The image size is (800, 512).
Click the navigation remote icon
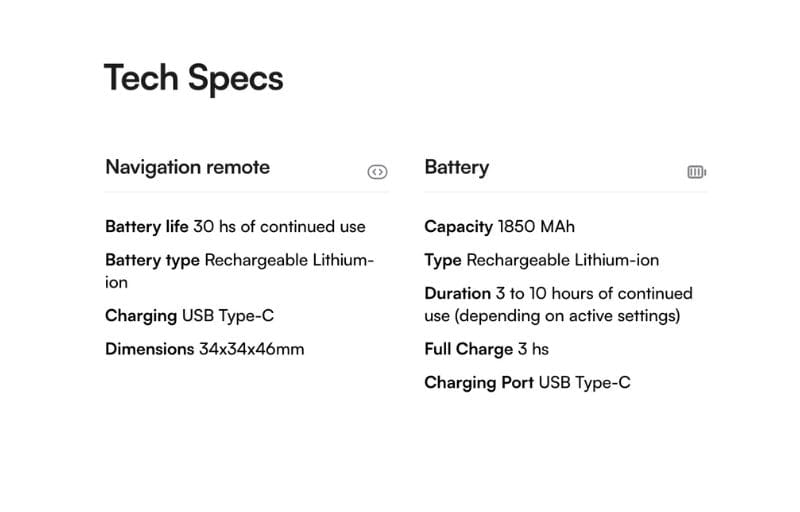coord(377,172)
